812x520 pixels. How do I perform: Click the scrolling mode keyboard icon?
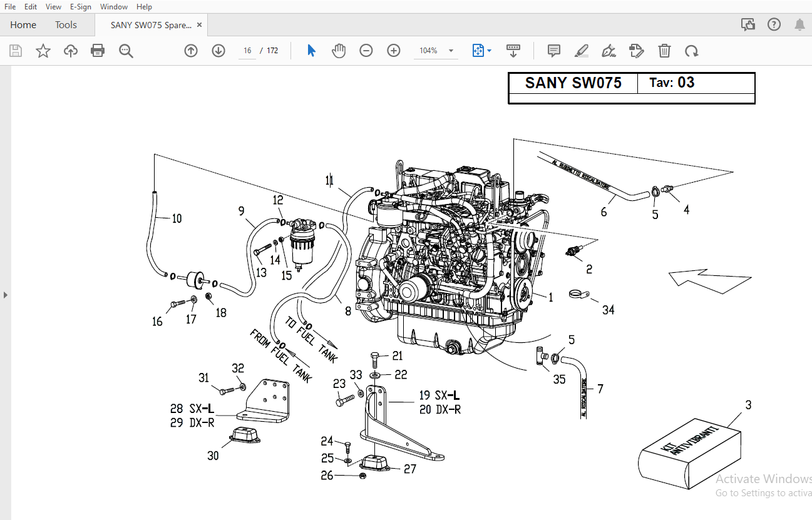coord(513,51)
